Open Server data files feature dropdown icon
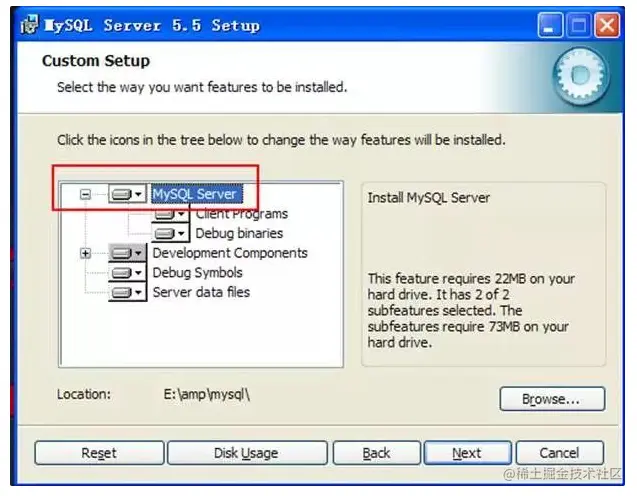This screenshot has height=496, width=637. 127,292
